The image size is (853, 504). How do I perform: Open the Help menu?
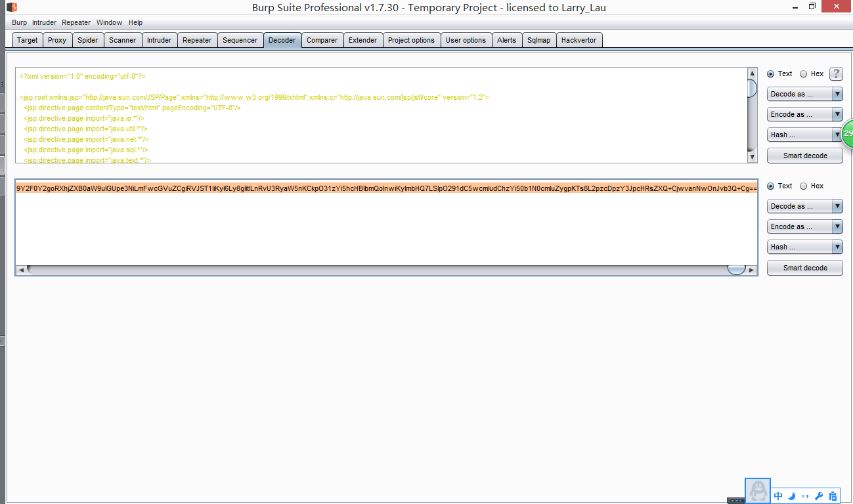click(135, 22)
